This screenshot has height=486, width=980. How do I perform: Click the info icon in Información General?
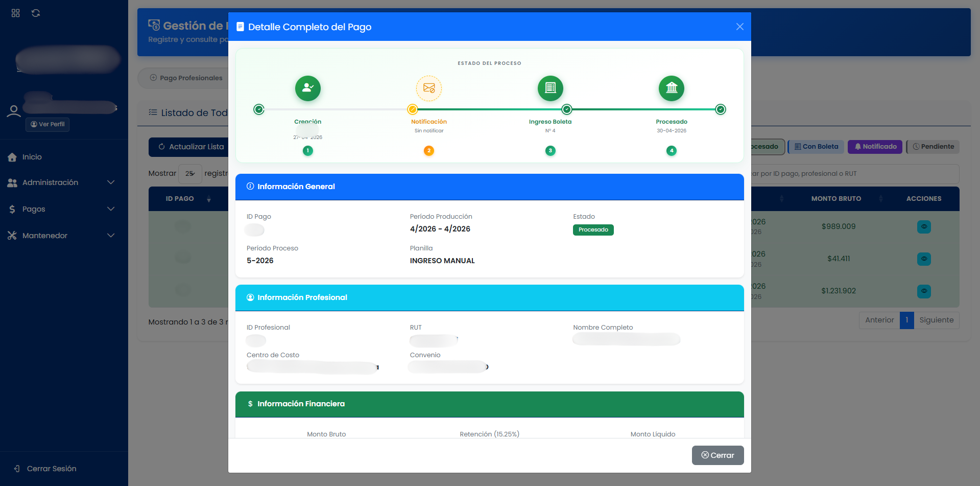[x=250, y=187]
